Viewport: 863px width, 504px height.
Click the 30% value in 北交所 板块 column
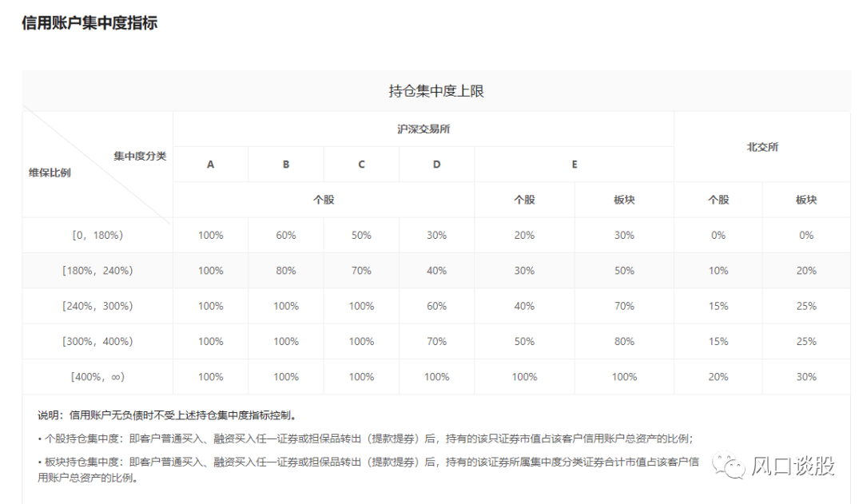click(805, 376)
